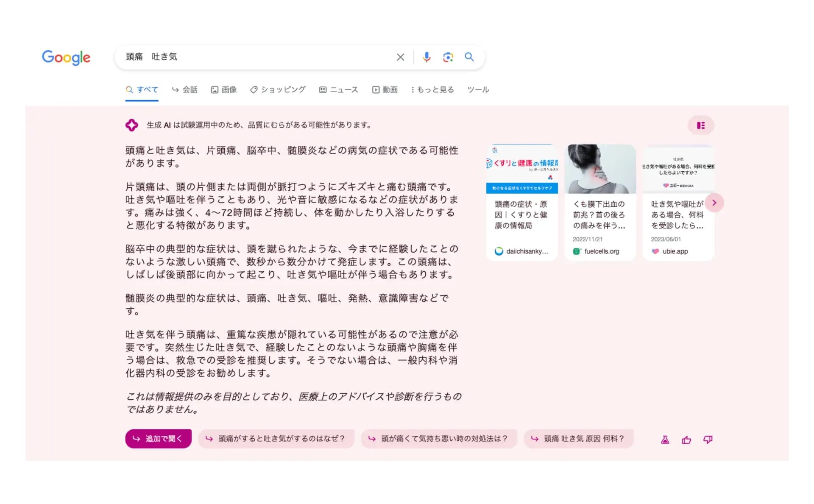Go to the ニュース tab
This screenshot has width=814, height=504.
pyautogui.click(x=339, y=89)
